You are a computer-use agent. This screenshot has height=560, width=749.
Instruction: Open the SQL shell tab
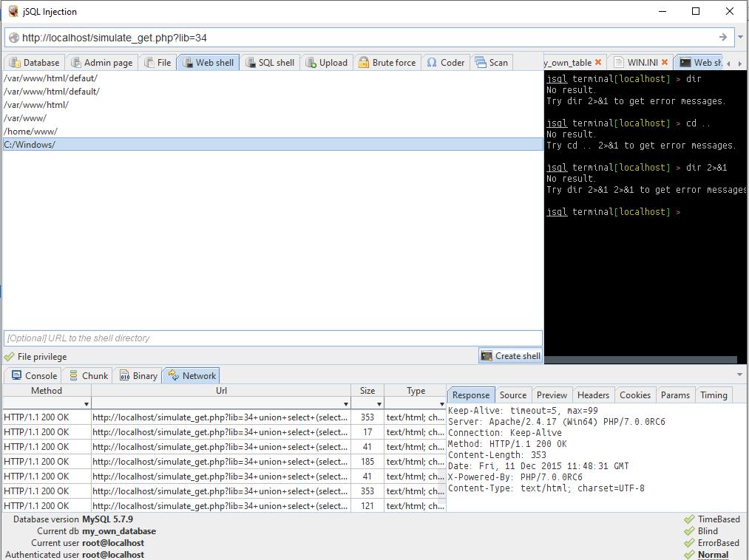(269, 63)
